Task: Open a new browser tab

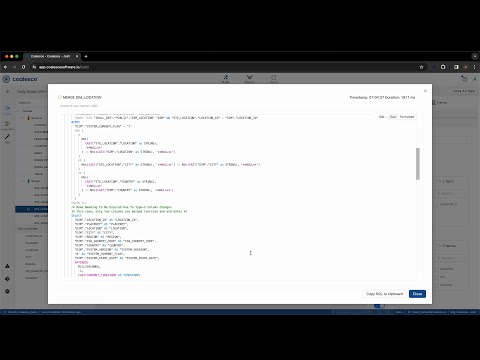Action: (x=86, y=56)
